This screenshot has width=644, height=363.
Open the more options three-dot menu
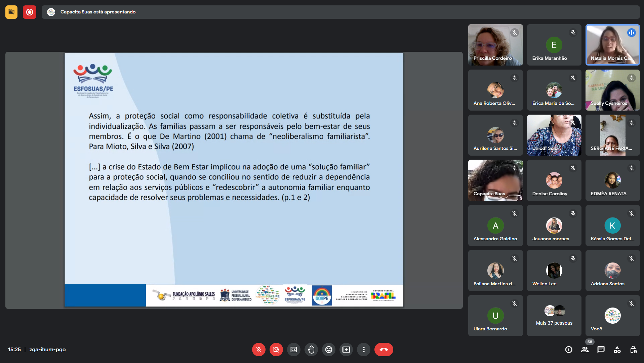pos(364,350)
